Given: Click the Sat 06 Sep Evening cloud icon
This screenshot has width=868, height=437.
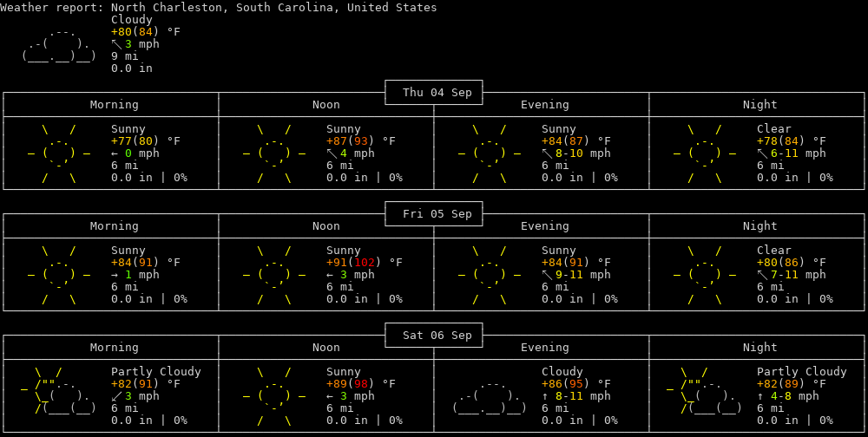Looking at the screenshot, I should 490,396.
